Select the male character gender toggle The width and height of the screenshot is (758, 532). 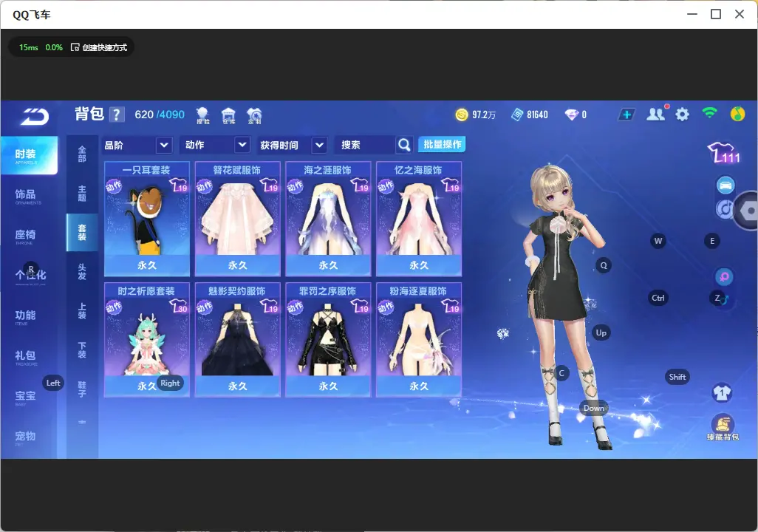click(x=724, y=299)
